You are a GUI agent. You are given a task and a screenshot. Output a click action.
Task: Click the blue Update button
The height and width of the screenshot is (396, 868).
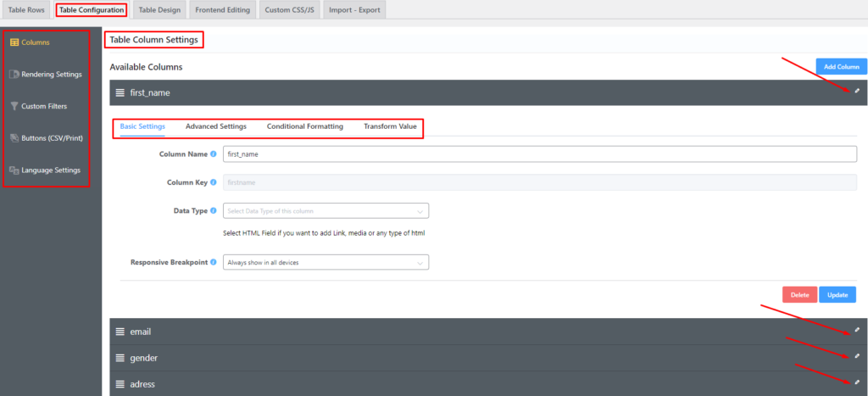coord(837,294)
